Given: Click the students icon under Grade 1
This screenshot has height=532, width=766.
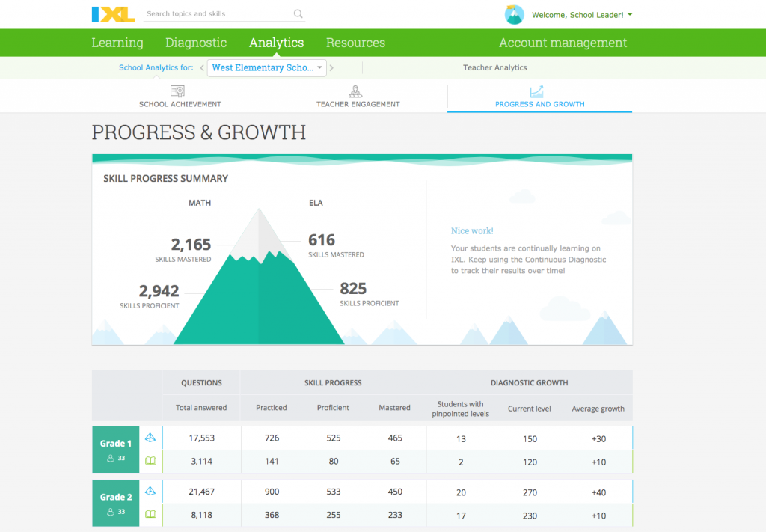Looking at the screenshot, I should 112,458.
